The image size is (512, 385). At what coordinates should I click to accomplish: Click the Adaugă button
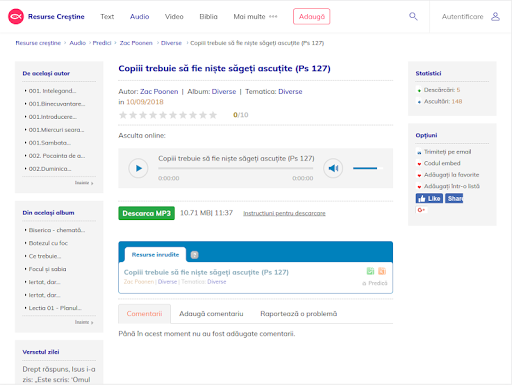pos(312,17)
